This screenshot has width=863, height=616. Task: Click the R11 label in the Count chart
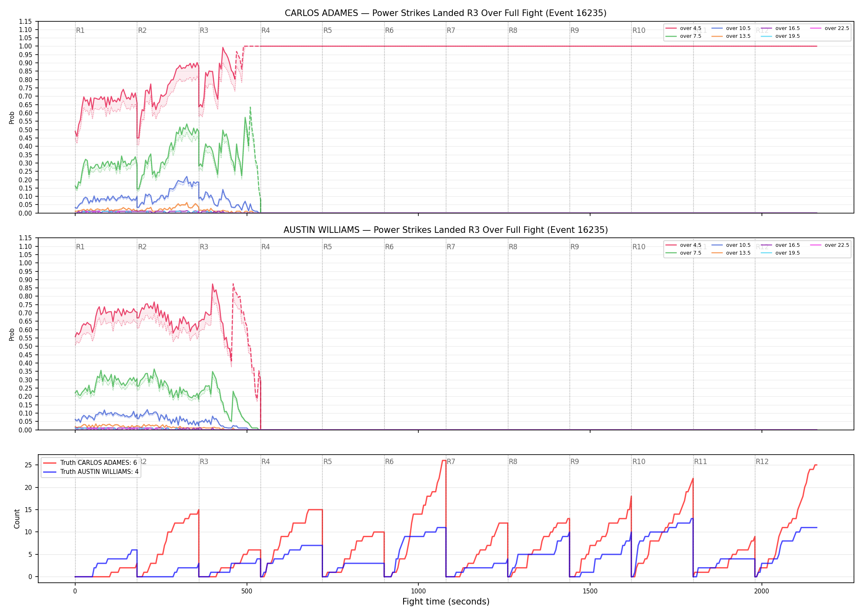(x=701, y=462)
